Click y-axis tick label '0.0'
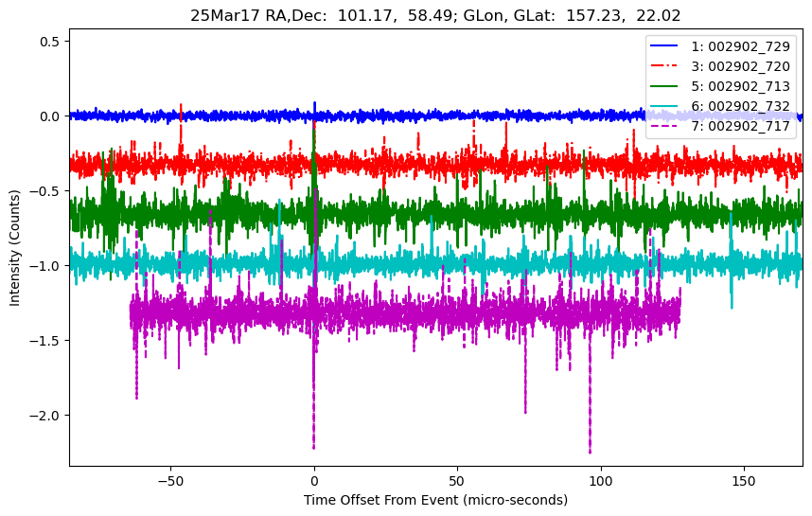This screenshot has height=516, width=812. [x=50, y=116]
